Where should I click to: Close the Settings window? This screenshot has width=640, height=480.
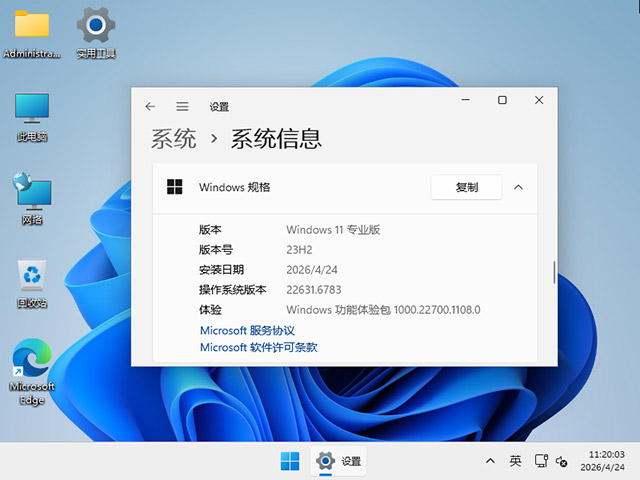[x=539, y=100]
